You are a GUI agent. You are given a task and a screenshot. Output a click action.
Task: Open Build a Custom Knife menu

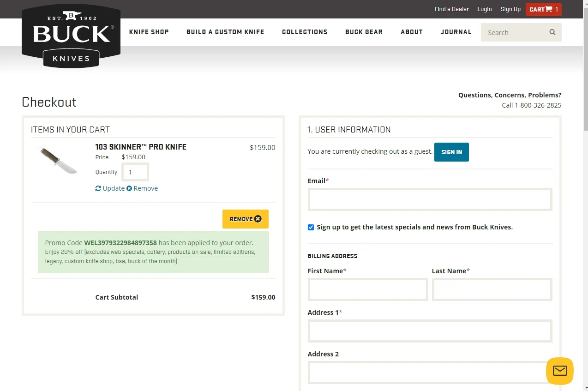tap(225, 32)
